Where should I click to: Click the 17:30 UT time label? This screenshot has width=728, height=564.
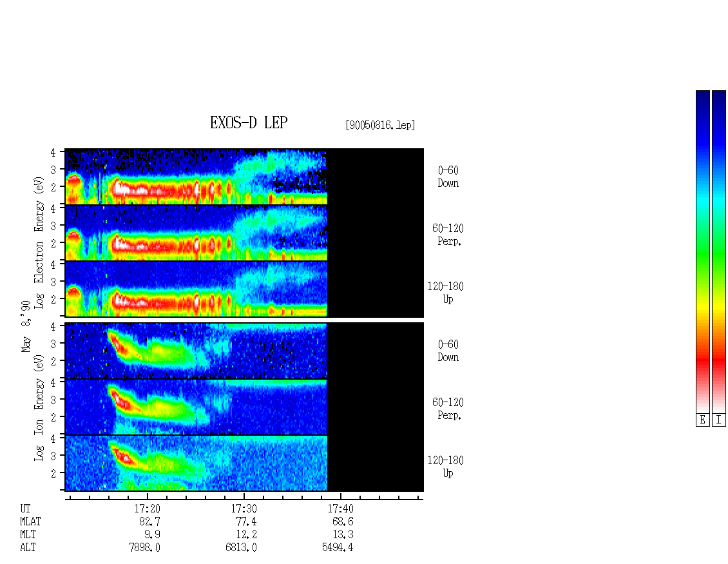tap(244, 509)
